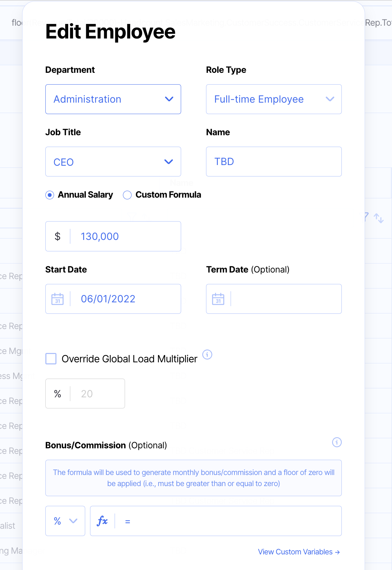Select the Custom Formula radio button
392x570 pixels.
pyautogui.click(x=127, y=195)
